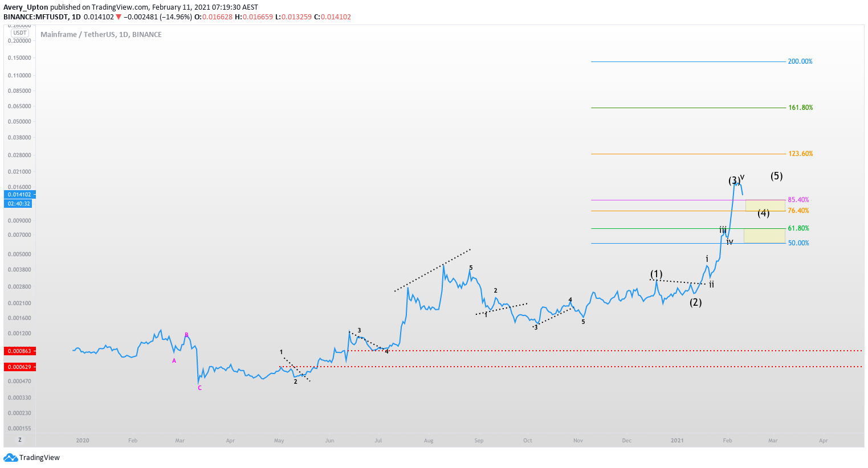Click the May label on time axis

coord(279,441)
